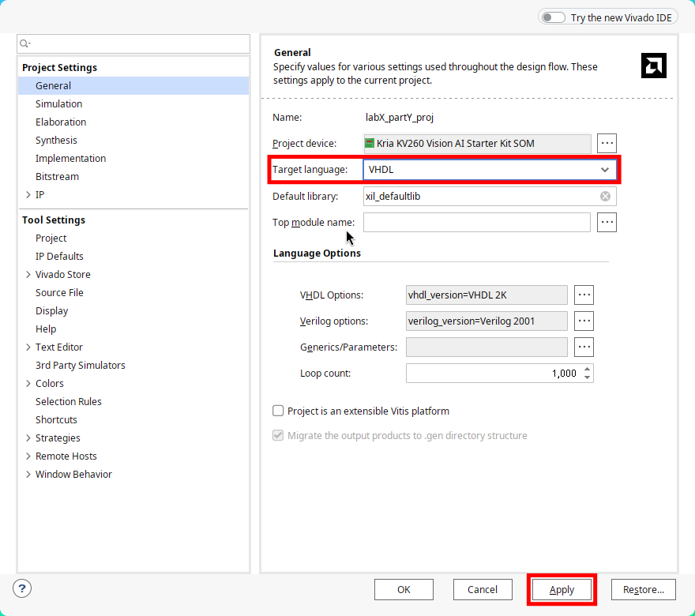Click the Apply button

[562, 589]
